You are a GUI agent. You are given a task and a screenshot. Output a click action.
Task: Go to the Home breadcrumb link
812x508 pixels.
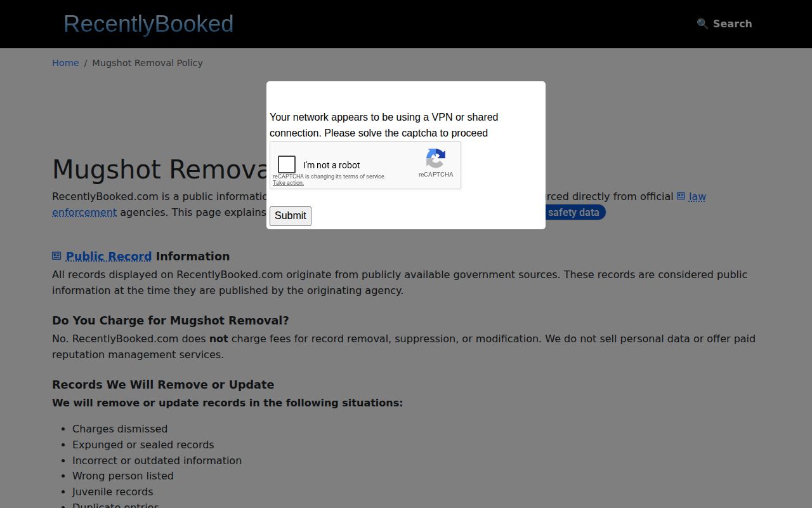click(x=65, y=63)
